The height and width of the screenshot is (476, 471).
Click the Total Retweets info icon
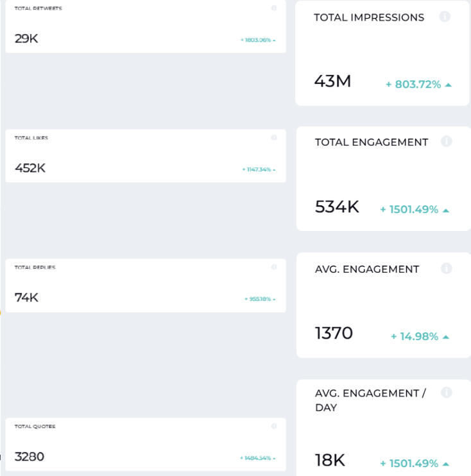(274, 8)
